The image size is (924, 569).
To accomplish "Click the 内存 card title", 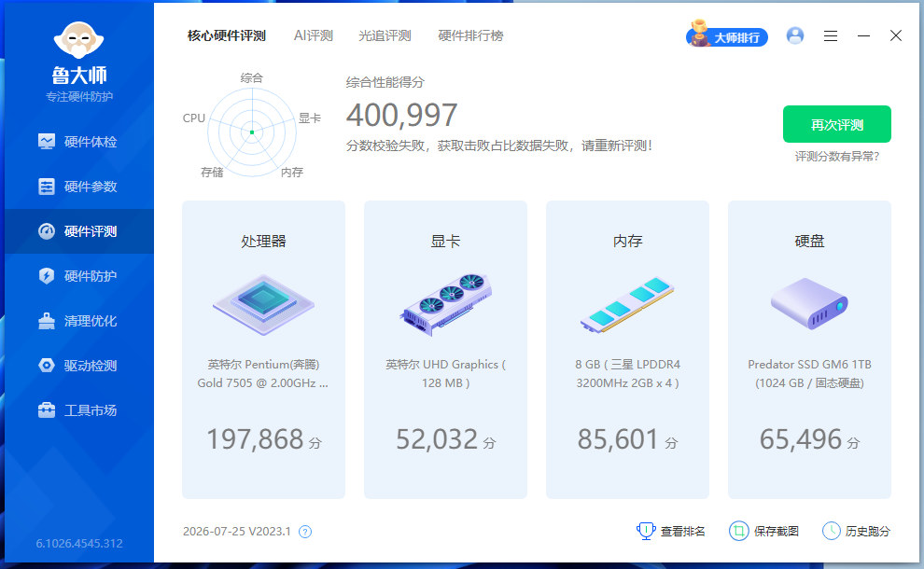I will pos(627,241).
